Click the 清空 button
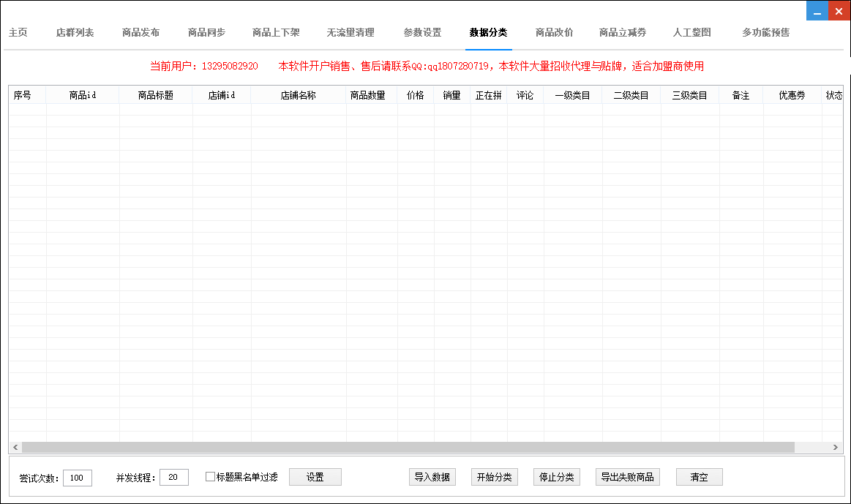 [x=699, y=477]
